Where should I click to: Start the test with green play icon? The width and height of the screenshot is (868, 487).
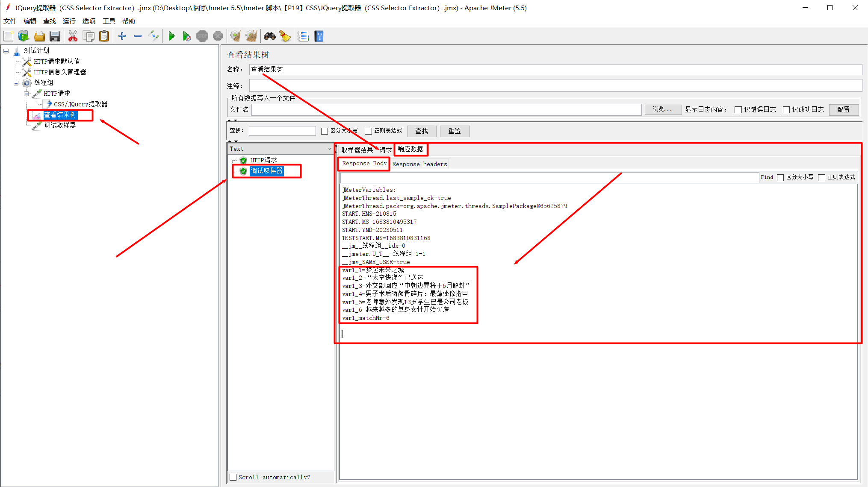(171, 36)
